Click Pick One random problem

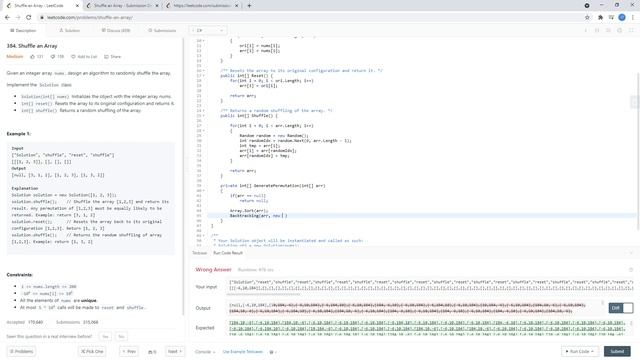[92, 351]
